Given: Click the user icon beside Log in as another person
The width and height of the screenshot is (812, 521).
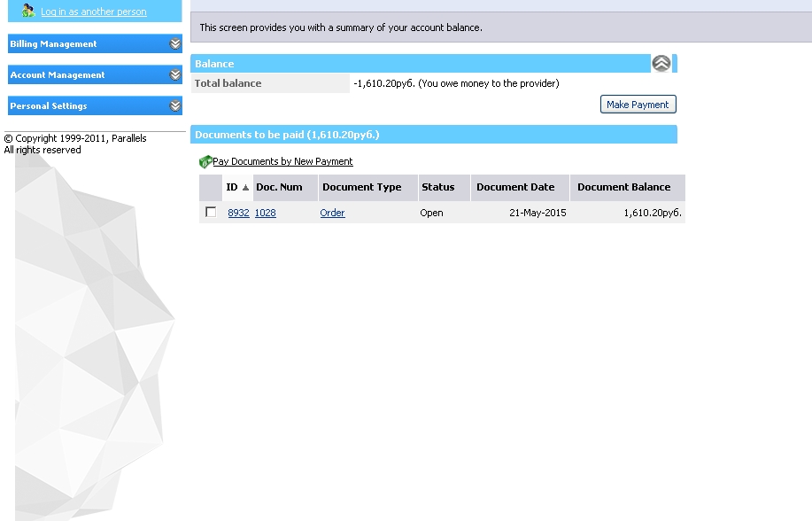Looking at the screenshot, I should click(x=28, y=11).
